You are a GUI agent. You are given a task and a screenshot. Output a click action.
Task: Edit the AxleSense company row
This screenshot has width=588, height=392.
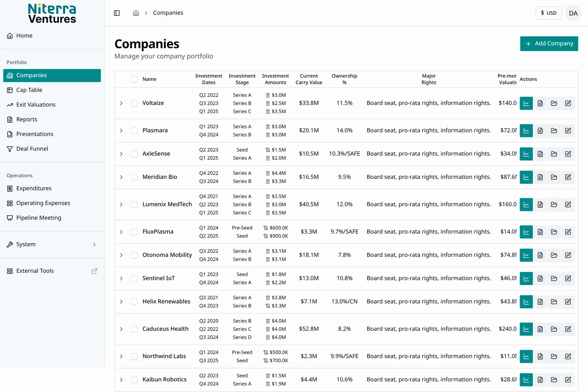click(568, 154)
